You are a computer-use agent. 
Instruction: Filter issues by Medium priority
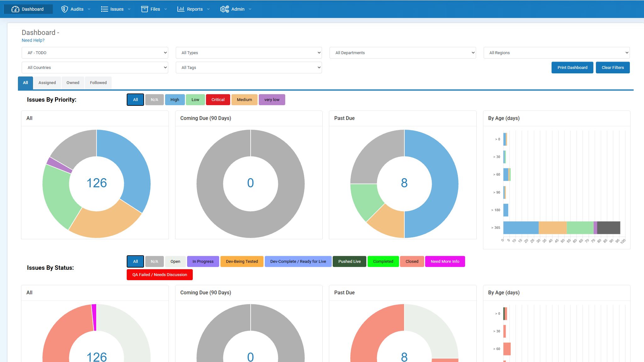coord(244,100)
